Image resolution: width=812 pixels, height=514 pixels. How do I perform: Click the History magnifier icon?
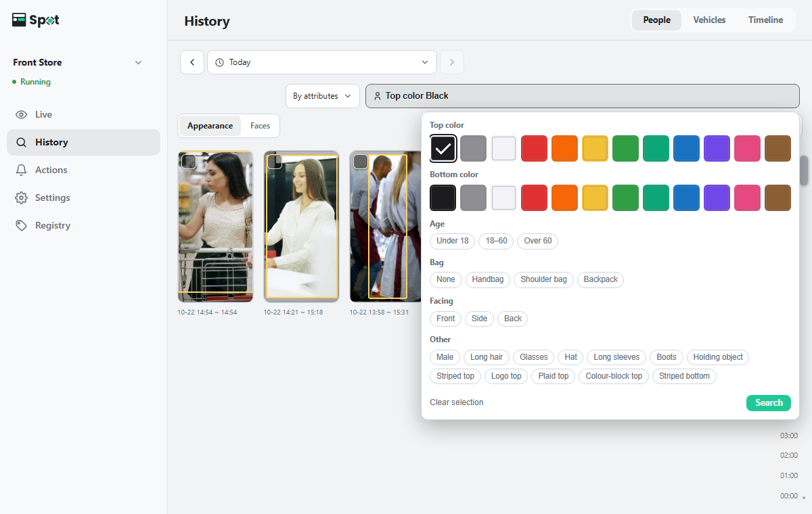point(22,143)
